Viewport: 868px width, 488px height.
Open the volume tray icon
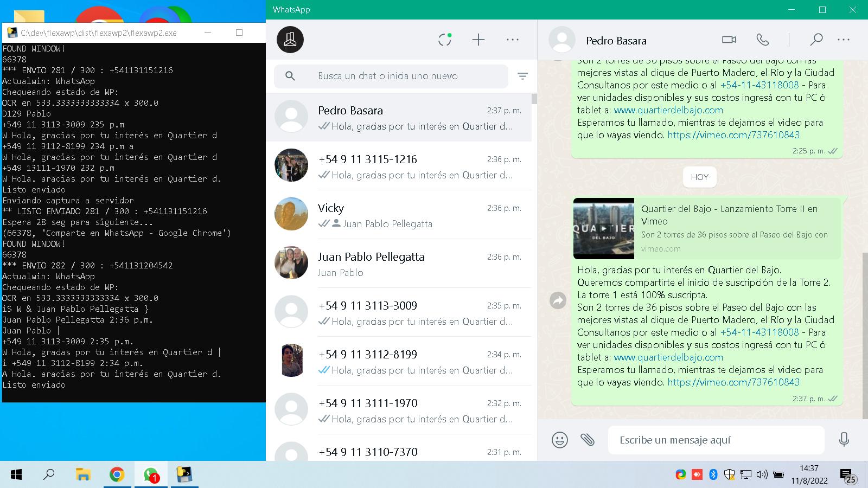coord(762,475)
